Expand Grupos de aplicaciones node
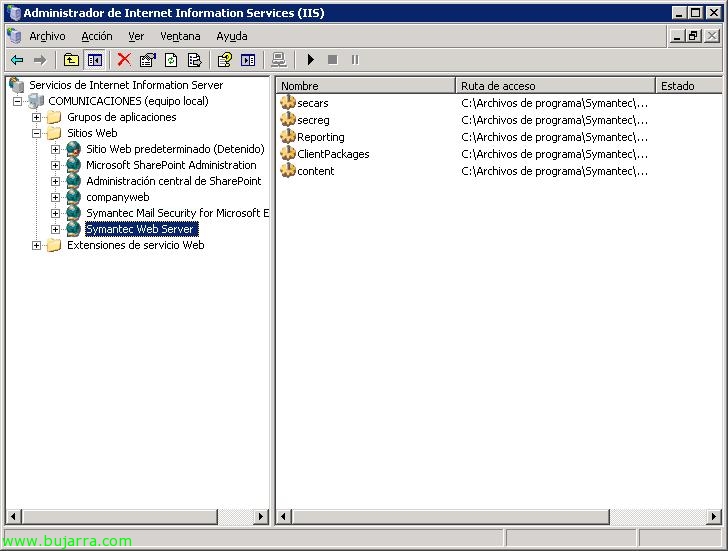The width and height of the screenshot is (728, 551). point(36,117)
